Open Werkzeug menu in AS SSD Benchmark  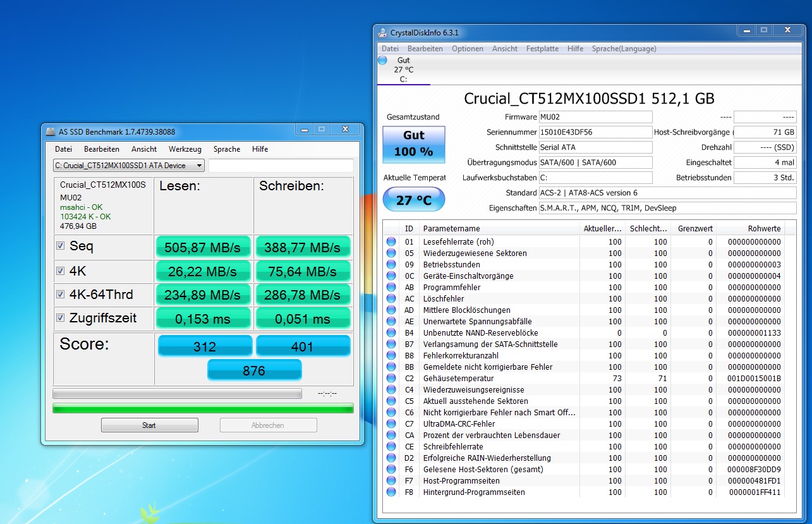185,149
